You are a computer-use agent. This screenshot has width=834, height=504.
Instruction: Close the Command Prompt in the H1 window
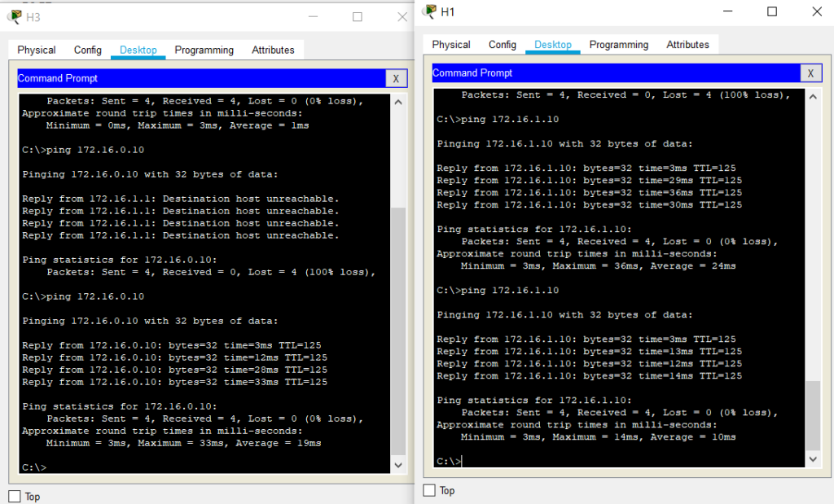(x=810, y=73)
